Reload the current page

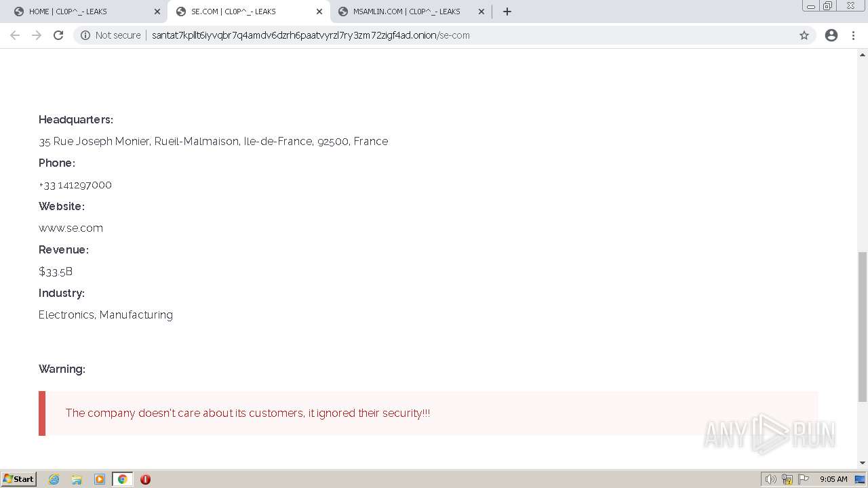pos(58,35)
